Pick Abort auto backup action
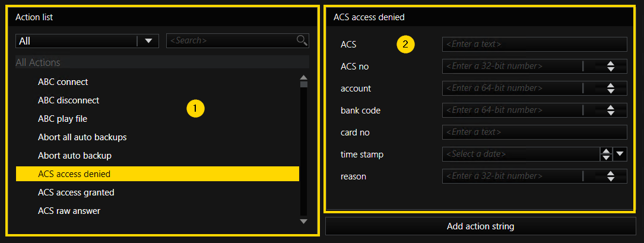Viewport: 644px width, 243px height. coord(75,156)
